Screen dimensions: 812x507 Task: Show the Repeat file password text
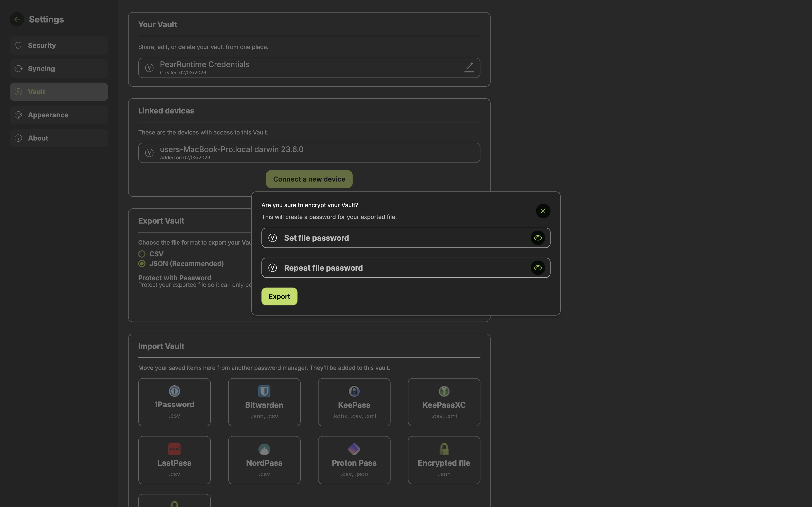537,268
